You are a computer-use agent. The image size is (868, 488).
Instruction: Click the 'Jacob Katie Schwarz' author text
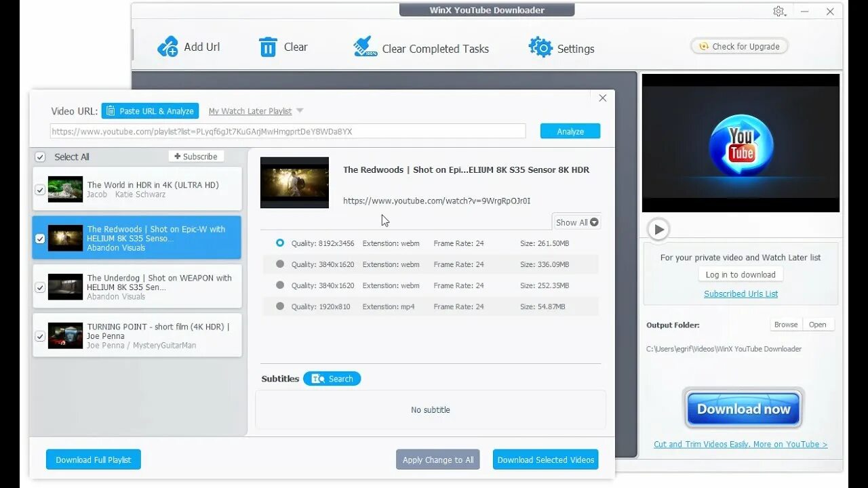point(126,195)
